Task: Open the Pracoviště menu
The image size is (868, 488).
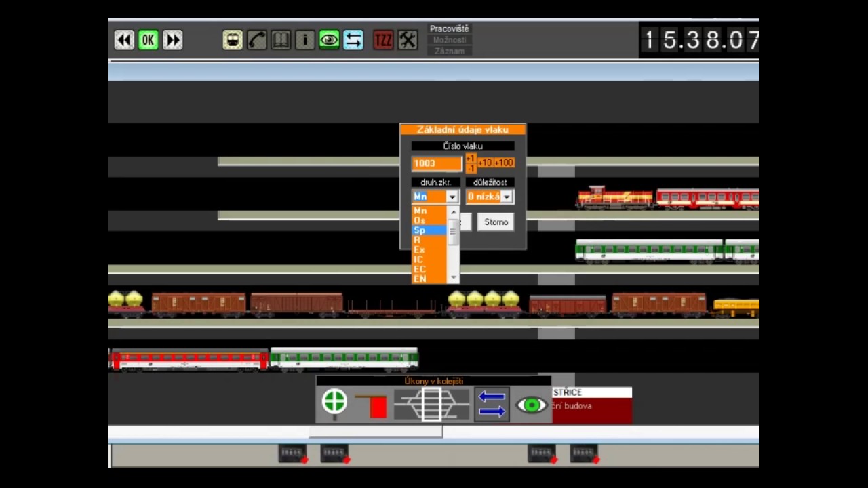Action: coord(449,28)
